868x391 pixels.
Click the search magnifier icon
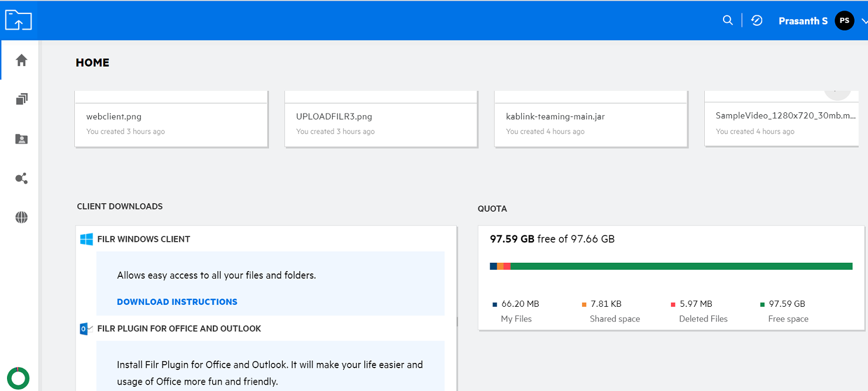click(728, 20)
